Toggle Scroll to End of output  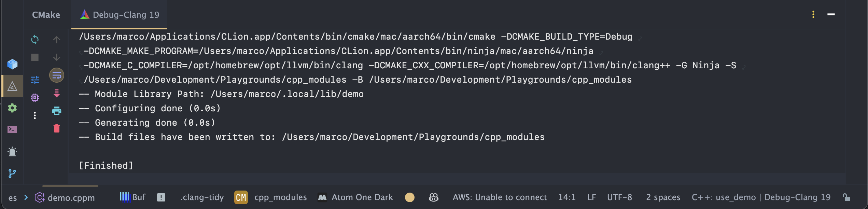pos(57,93)
